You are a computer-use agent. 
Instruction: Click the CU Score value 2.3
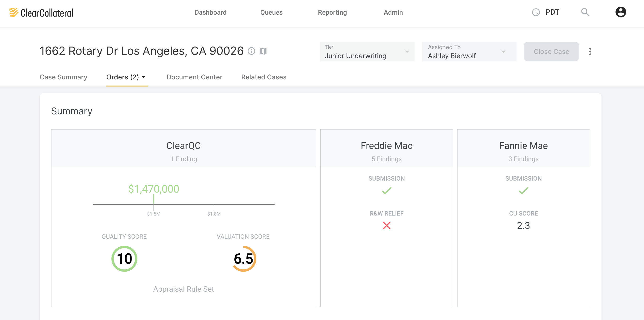(524, 225)
